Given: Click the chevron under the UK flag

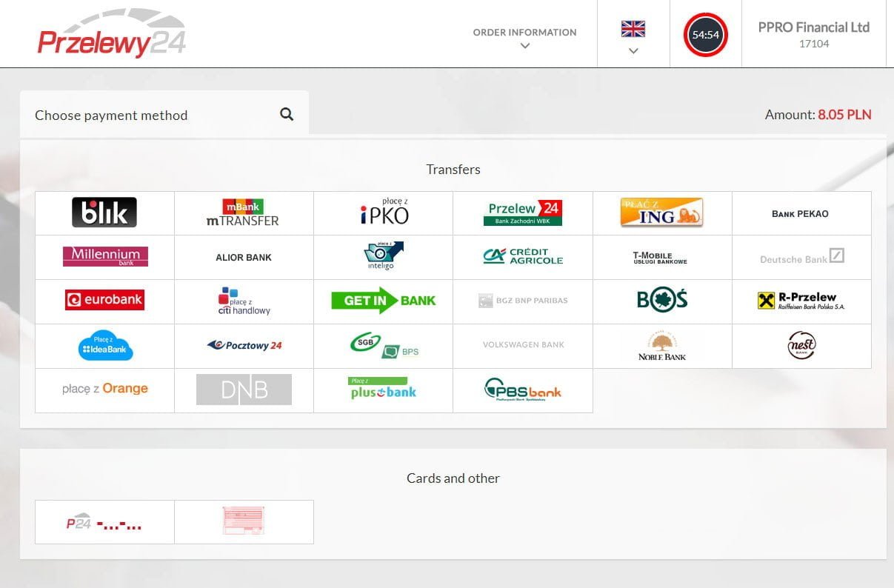Looking at the screenshot, I should 633,51.
